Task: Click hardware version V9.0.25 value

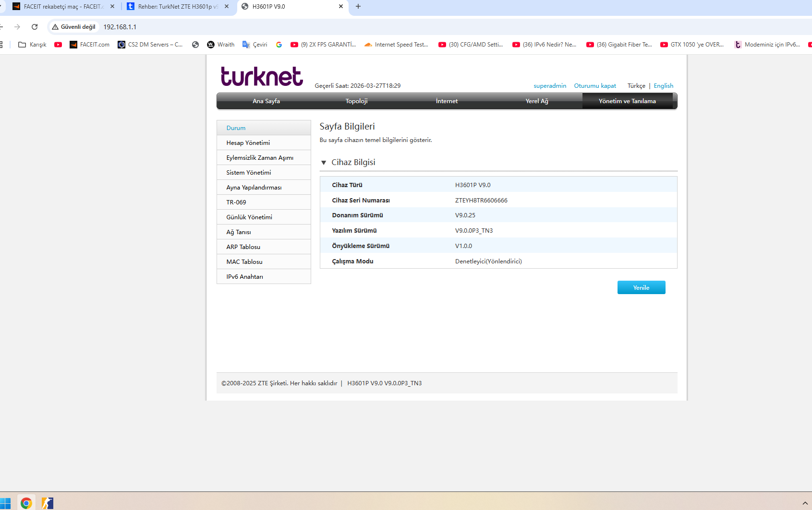Action: click(x=465, y=215)
